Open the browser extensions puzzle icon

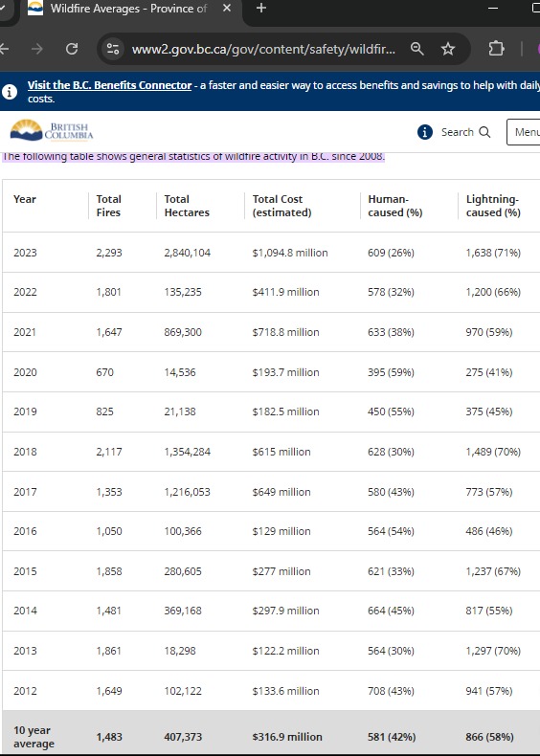[x=496, y=49]
